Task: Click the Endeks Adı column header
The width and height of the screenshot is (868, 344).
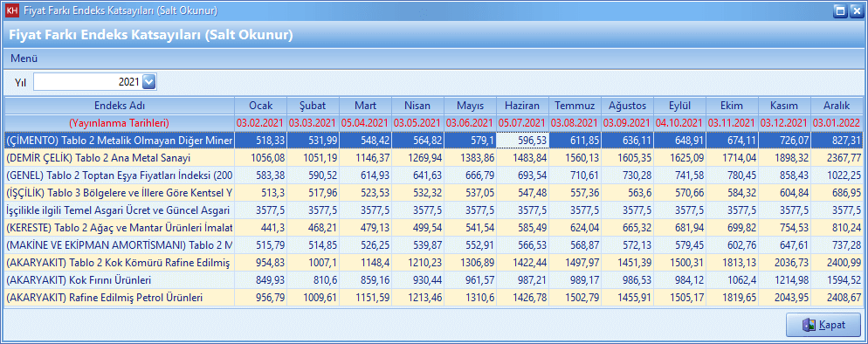Action: click(120, 106)
